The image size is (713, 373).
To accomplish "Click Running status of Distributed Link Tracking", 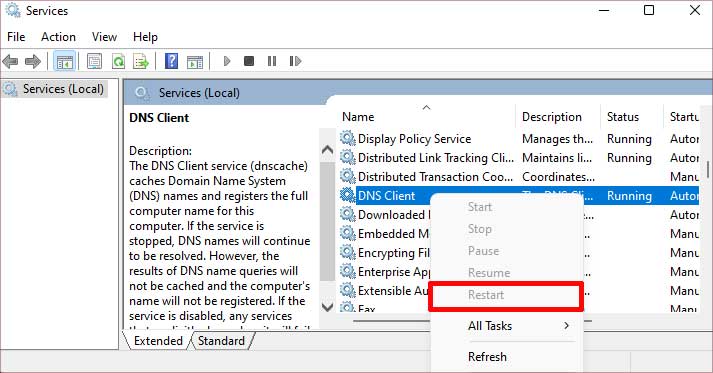I will click(629, 158).
